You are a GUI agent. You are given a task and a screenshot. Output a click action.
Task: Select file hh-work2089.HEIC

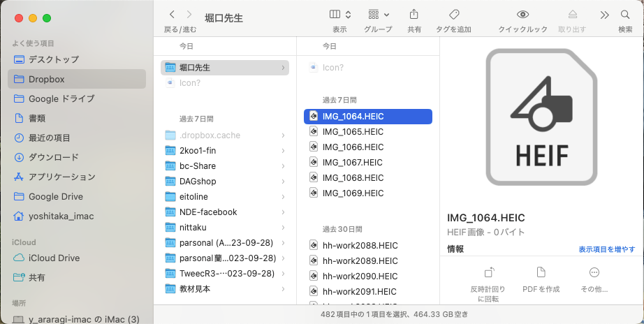tap(368, 260)
